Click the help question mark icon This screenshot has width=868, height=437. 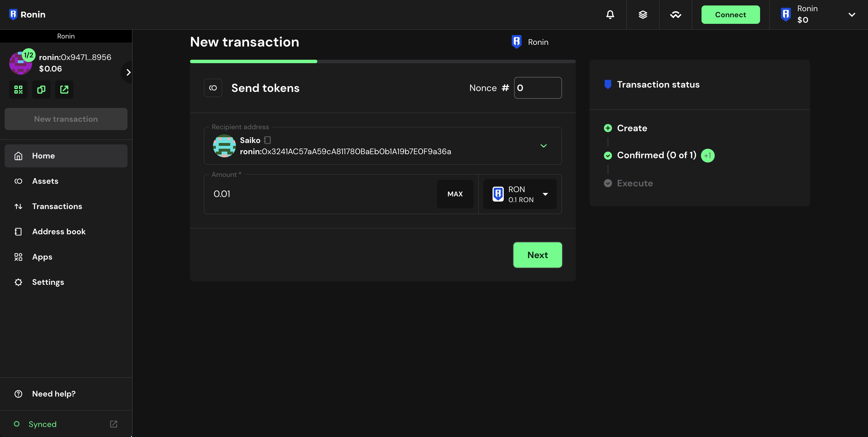click(x=18, y=394)
